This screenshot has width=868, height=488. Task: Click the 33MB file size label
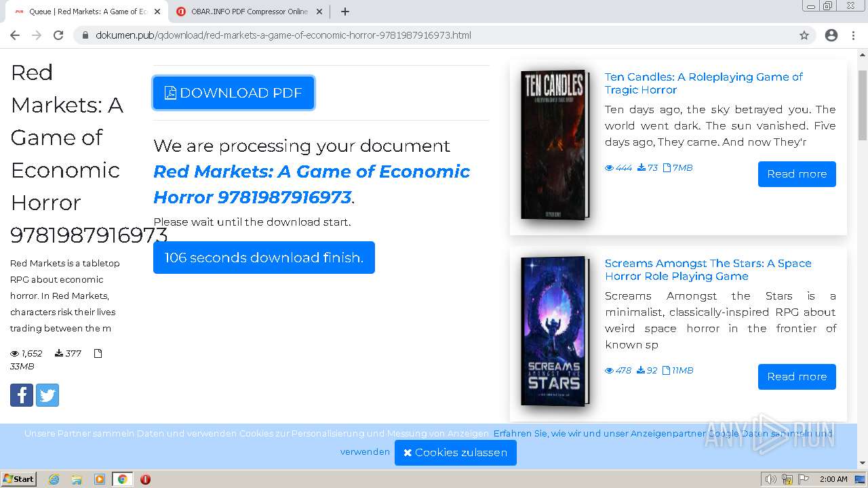click(x=22, y=366)
